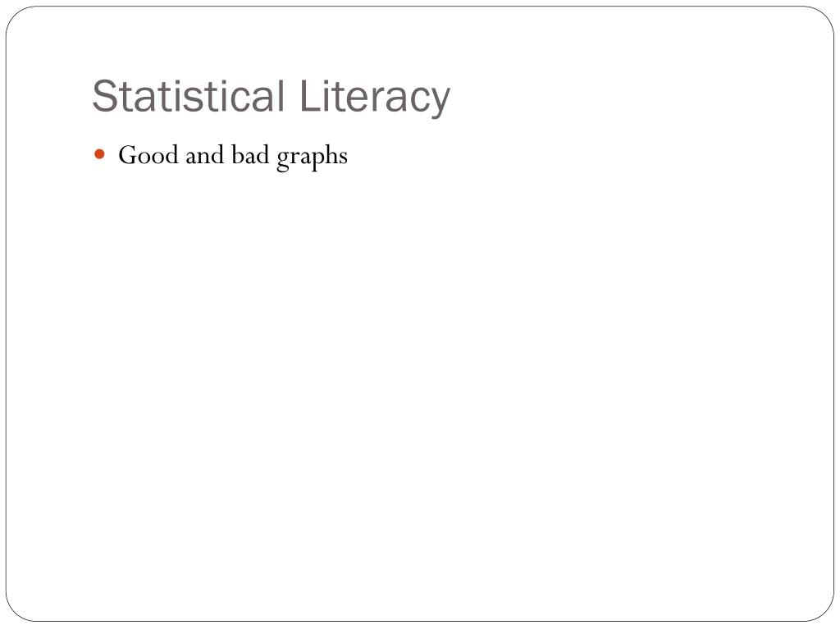The width and height of the screenshot is (840, 630).
Task: Click the letter "s" ending "graphs"
Action: tap(342, 157)
